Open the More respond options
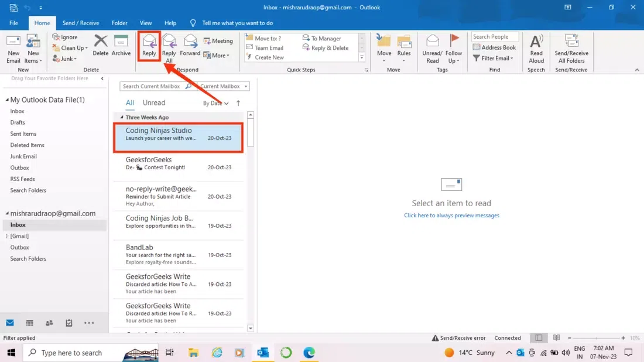The width and height of the screenshot is (644, 362). click(217, 56)
